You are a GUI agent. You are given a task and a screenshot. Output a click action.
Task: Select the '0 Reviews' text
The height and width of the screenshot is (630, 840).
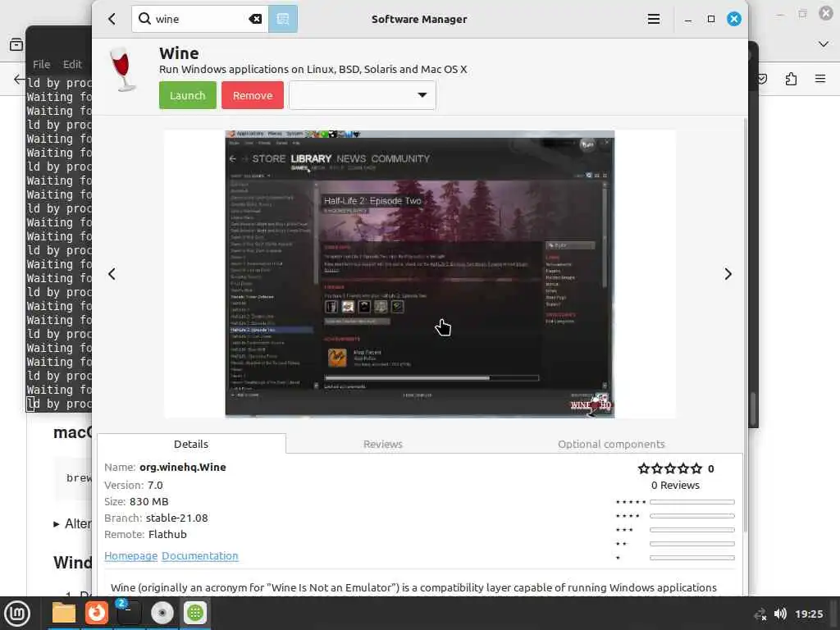click(675, 486)
